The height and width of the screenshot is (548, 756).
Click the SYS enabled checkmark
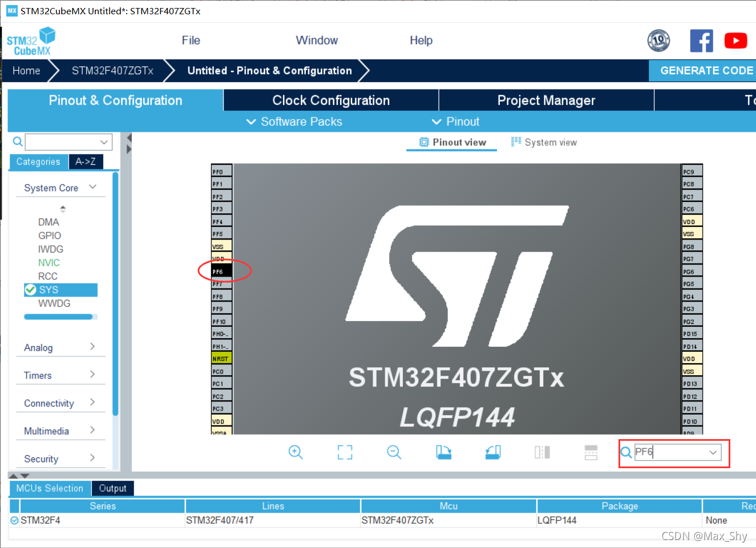point(30,290)
